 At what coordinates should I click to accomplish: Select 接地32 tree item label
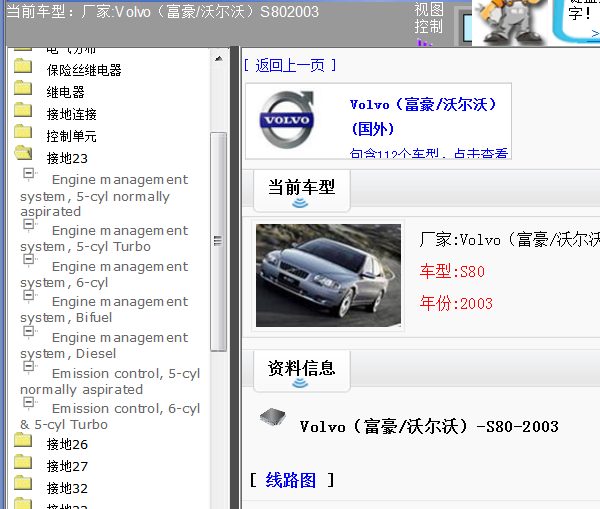click(x=67, y=488)
